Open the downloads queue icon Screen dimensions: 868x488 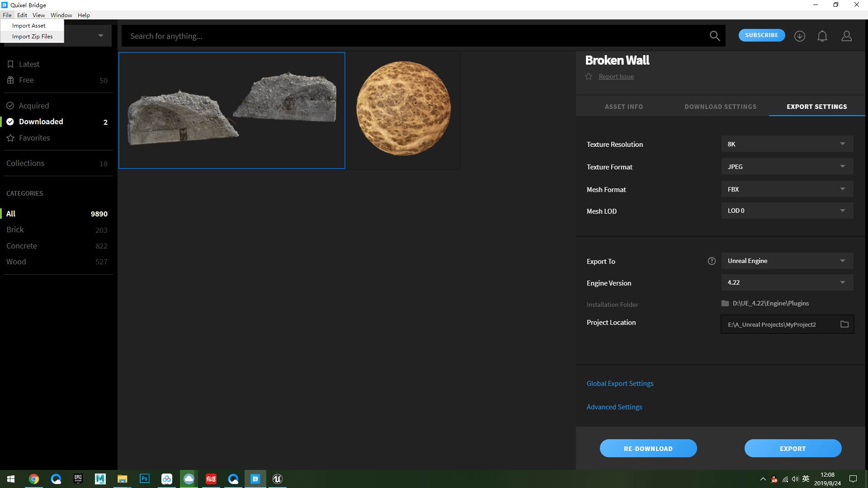[799, 36]
